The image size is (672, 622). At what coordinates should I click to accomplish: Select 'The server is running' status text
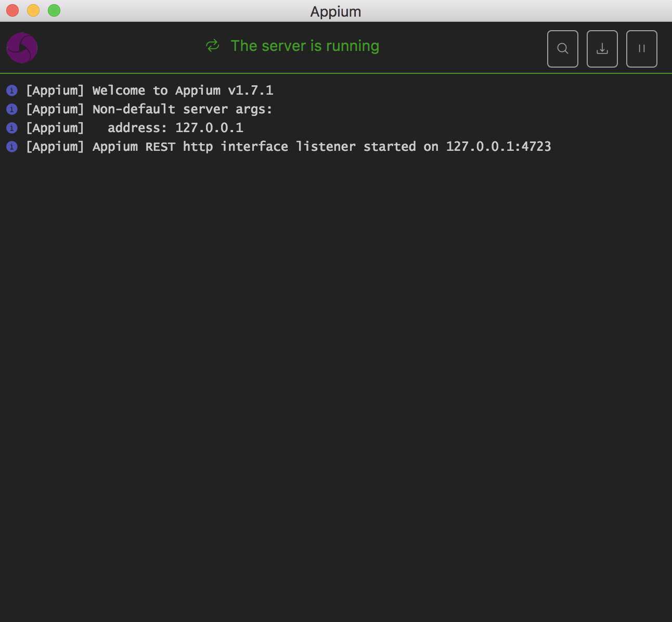pos(305,46)
